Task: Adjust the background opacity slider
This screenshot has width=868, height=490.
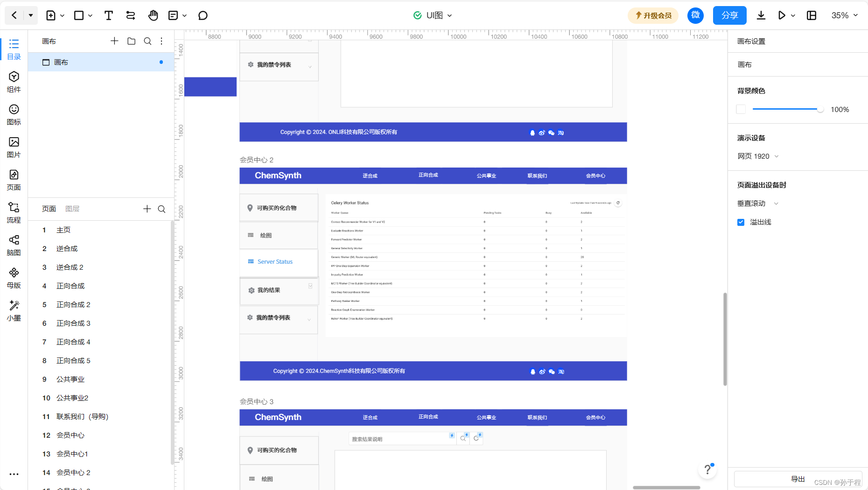Action: point(788,109)
